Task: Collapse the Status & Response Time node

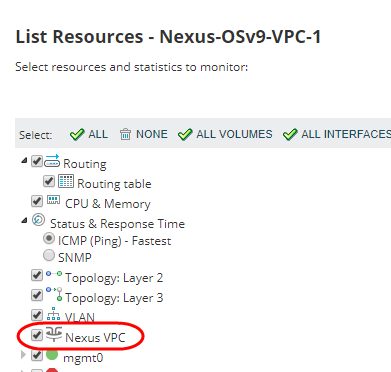Action: point(24,220)
